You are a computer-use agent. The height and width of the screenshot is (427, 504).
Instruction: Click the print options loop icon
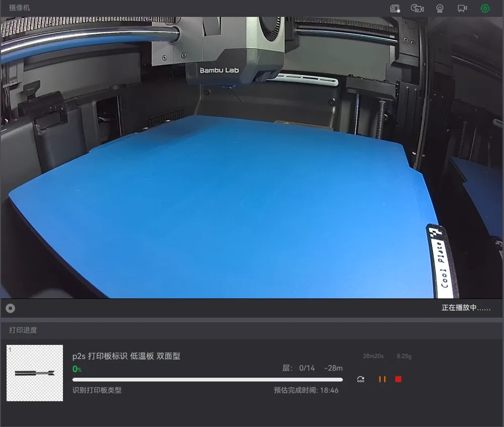click(360, 379)
